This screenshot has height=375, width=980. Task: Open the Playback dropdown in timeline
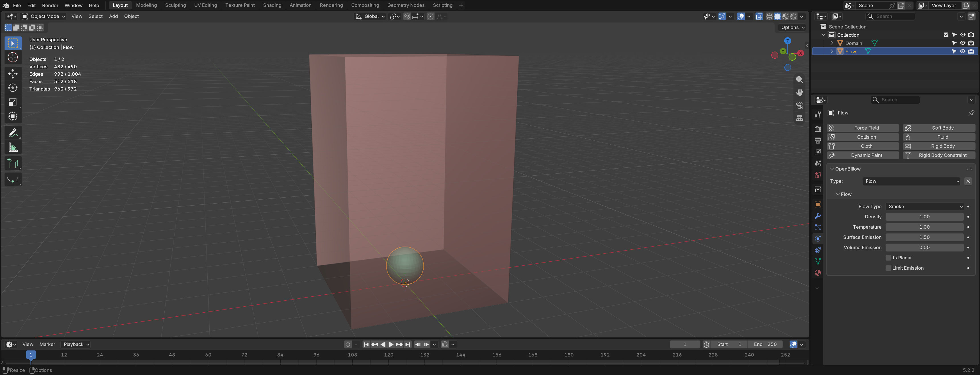click(x=76, y=344)
